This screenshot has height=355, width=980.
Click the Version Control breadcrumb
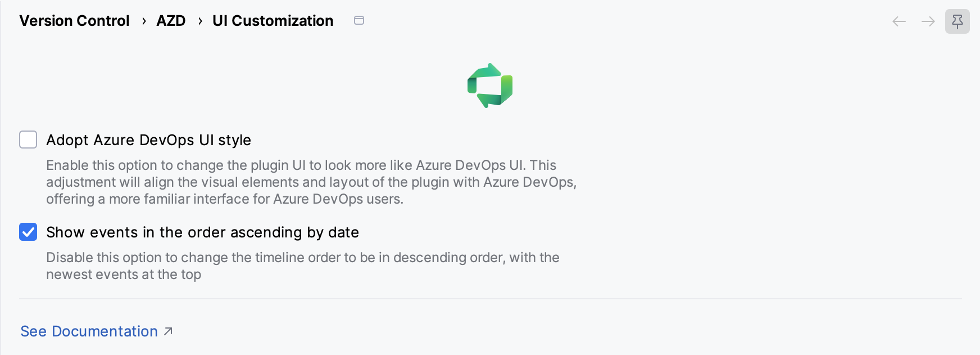(74, 21)
